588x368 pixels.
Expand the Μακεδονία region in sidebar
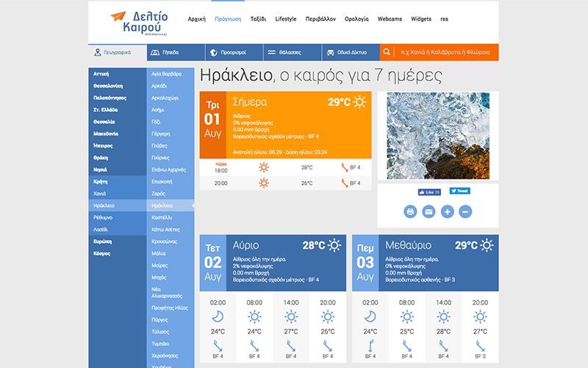(105, 133)
